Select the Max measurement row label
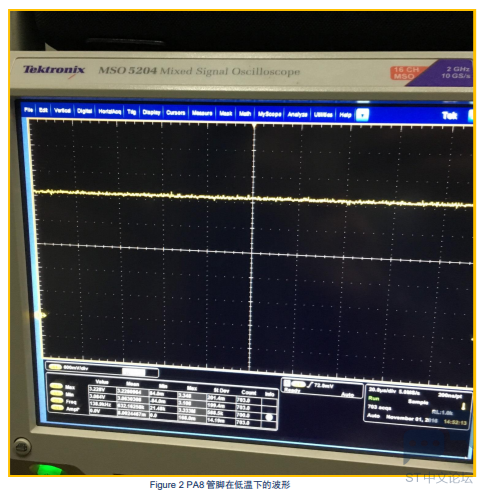Screen dimensions: 482x493 [x=70, y=387]
